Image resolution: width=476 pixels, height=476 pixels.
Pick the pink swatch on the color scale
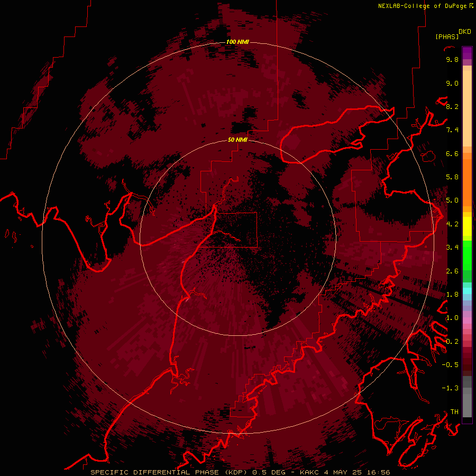pos(467,321)
